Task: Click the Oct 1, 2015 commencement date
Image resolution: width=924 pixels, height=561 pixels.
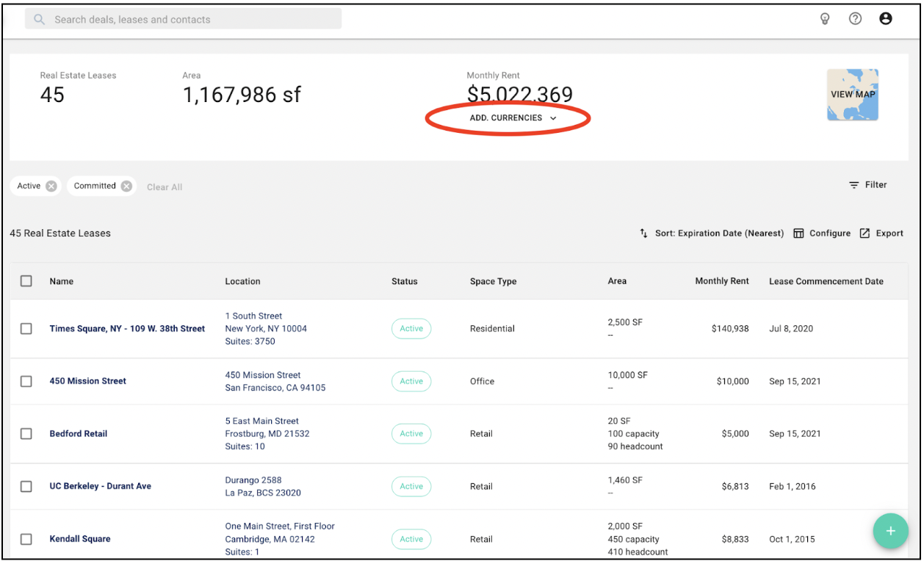Action: [793, 539]
